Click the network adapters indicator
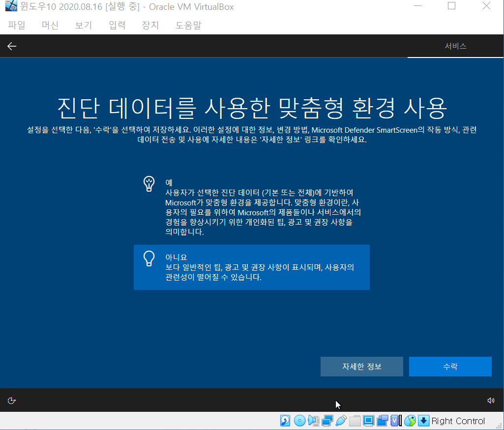This screenshot has height=430, width=504. 327,421
